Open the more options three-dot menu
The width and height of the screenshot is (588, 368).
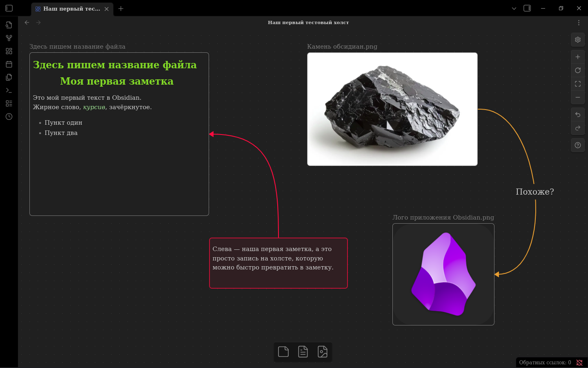click(579, 23)
